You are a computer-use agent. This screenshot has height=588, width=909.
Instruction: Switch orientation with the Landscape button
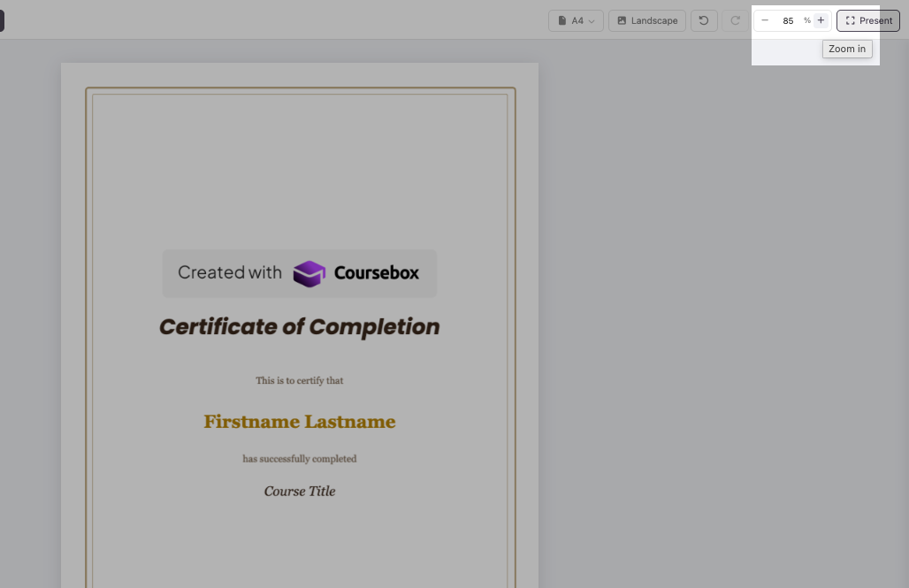tap(647, 21)
